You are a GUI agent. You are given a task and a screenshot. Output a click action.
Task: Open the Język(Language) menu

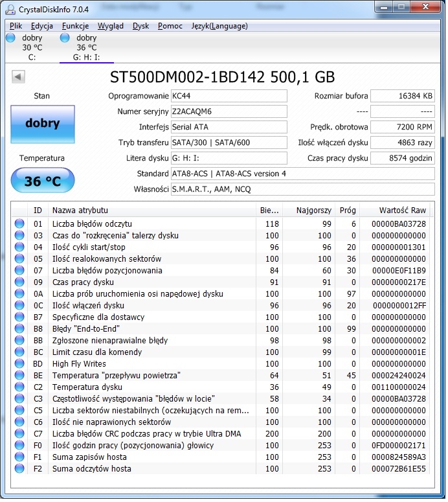(219, 26)
